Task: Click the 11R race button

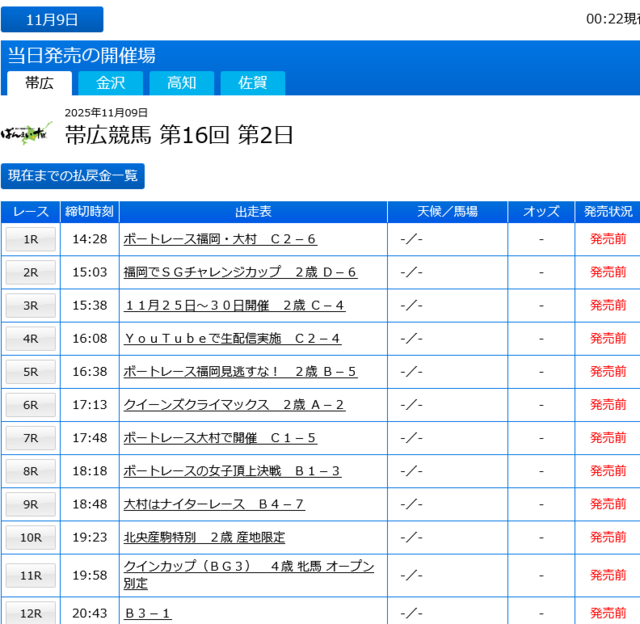Action: [31, 575]
